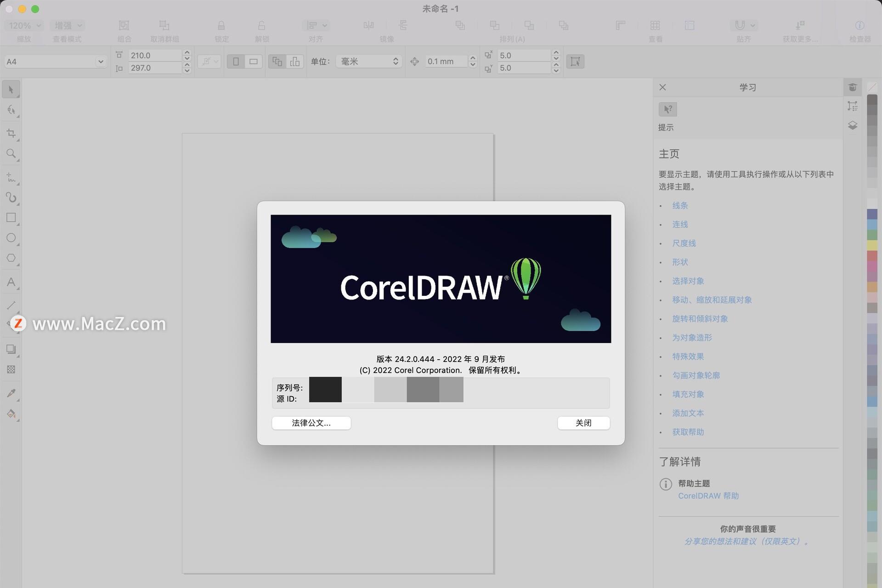Click the Legal Notices button
The width and height of the screenshot is (882, 588).
point(311,423)
